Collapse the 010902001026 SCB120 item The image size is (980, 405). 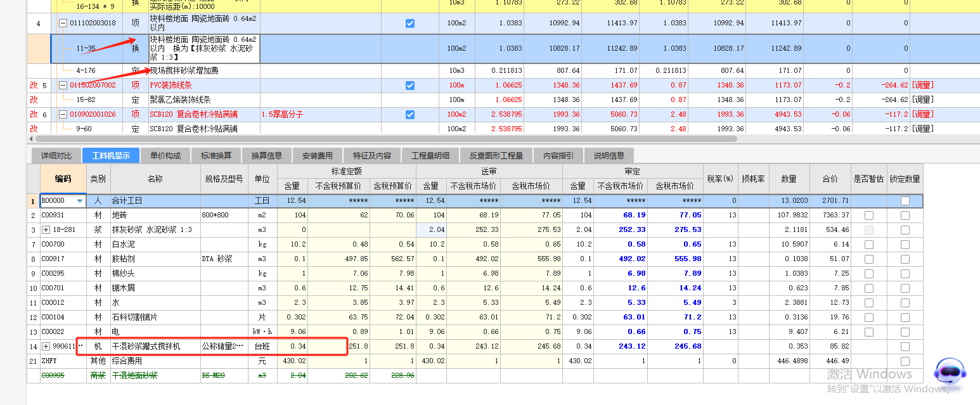tap(63, 114)
